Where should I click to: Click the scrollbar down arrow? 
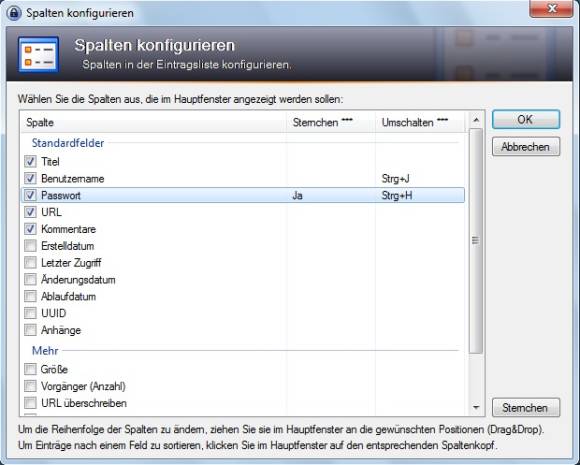(476, 408)
